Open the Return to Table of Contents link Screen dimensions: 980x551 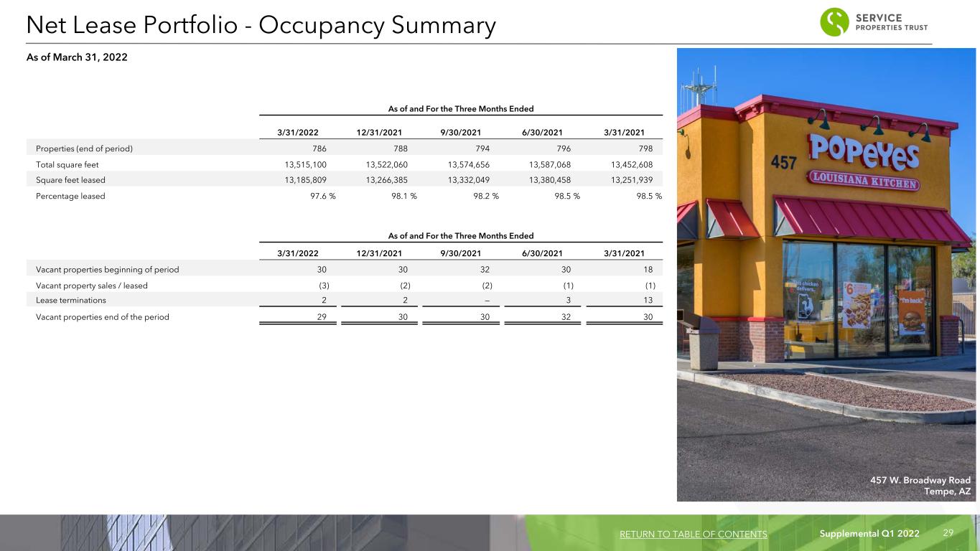[692, 534]
